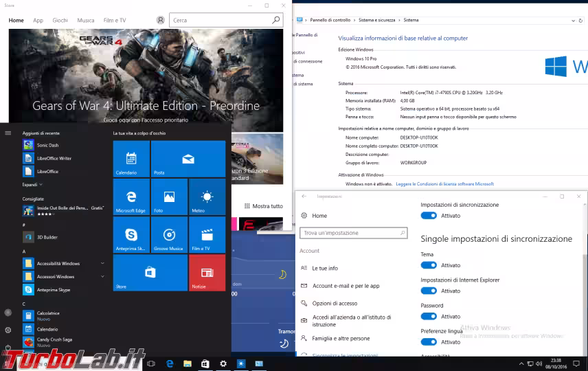588x371 pixels.
Task: Open the Store tile in Start menu
Action: pos(150,273)
